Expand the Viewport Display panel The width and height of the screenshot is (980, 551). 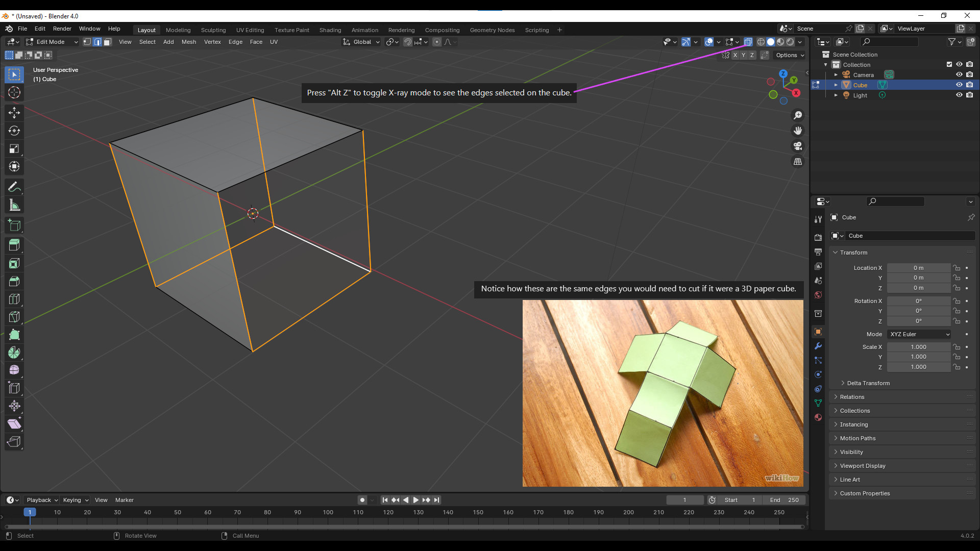(863, 466)
